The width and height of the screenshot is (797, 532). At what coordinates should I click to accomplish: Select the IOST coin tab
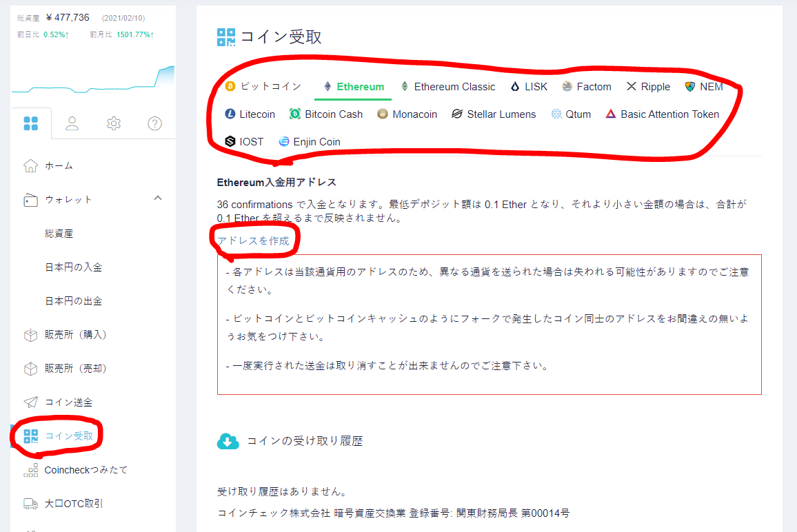244,142
